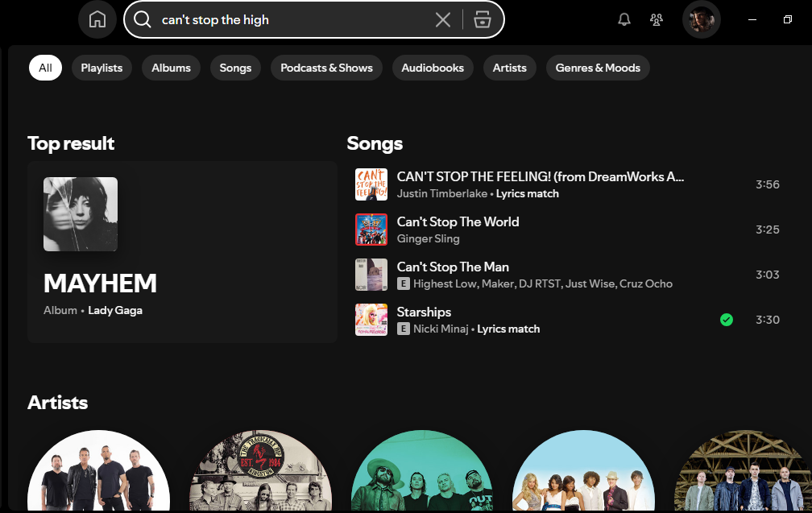The image size is (812, 513).
Task: Filter results by Genres & Moods
Action: (x=598, y=68)
